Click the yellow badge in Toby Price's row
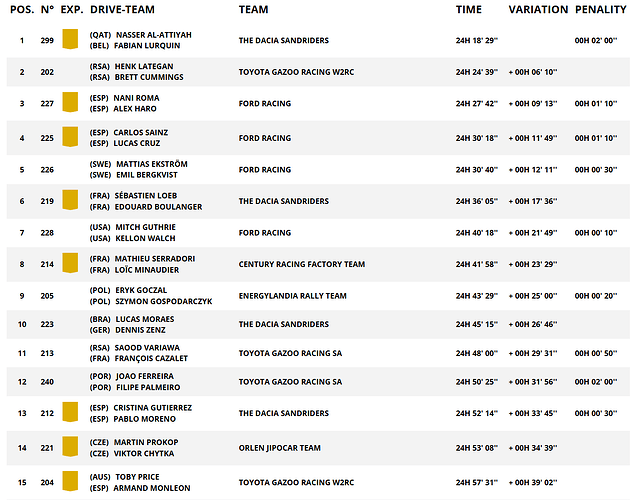The height and width of the screenshot is (500, 636). (70, 481)
